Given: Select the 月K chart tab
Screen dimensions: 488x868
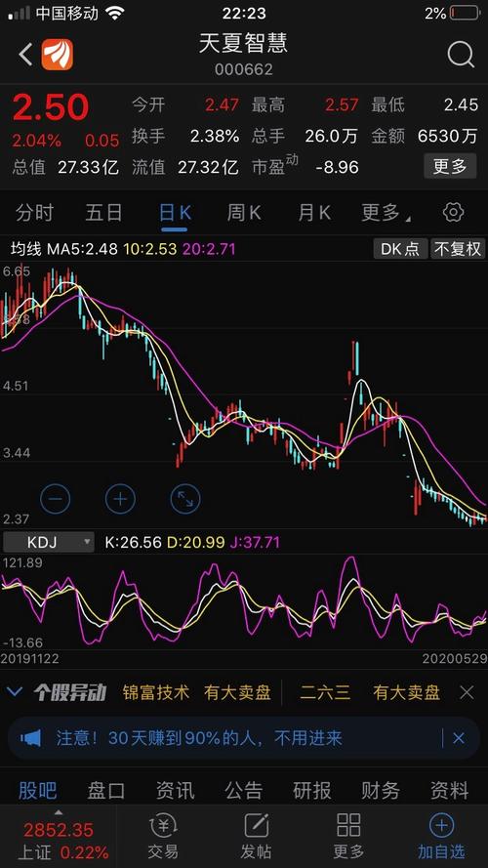Looking at the screenshot, I should coord(314,213).
